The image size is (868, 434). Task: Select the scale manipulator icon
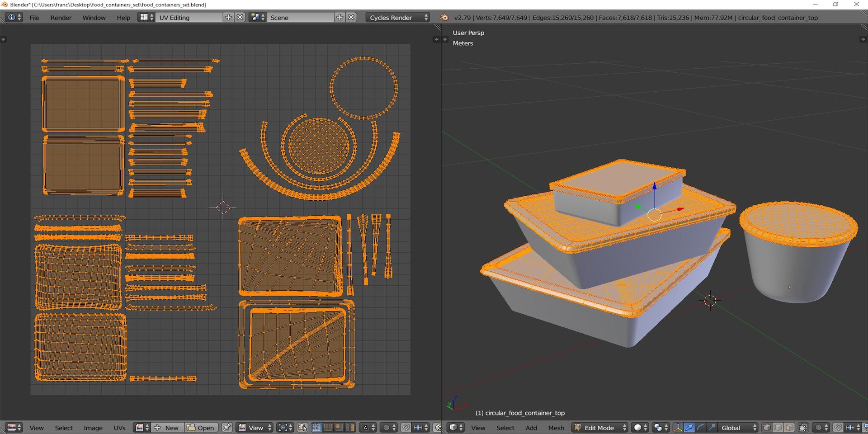point(712,428)
